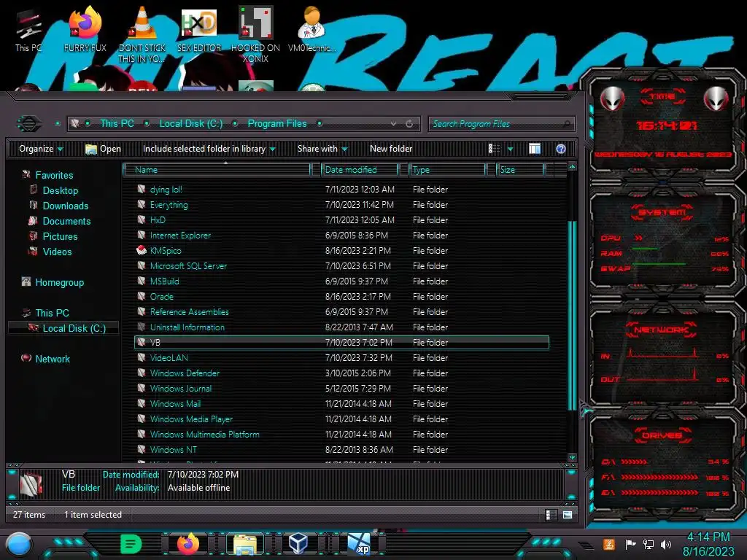Click recent locations dropdown arrow
The width and height of the screenshot is (747, 560).
58,124
